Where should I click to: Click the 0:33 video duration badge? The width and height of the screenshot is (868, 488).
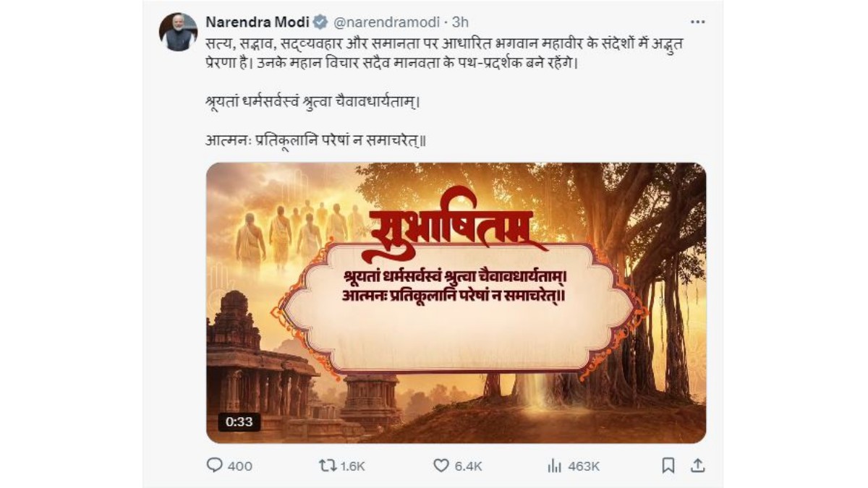click(239, 421)
